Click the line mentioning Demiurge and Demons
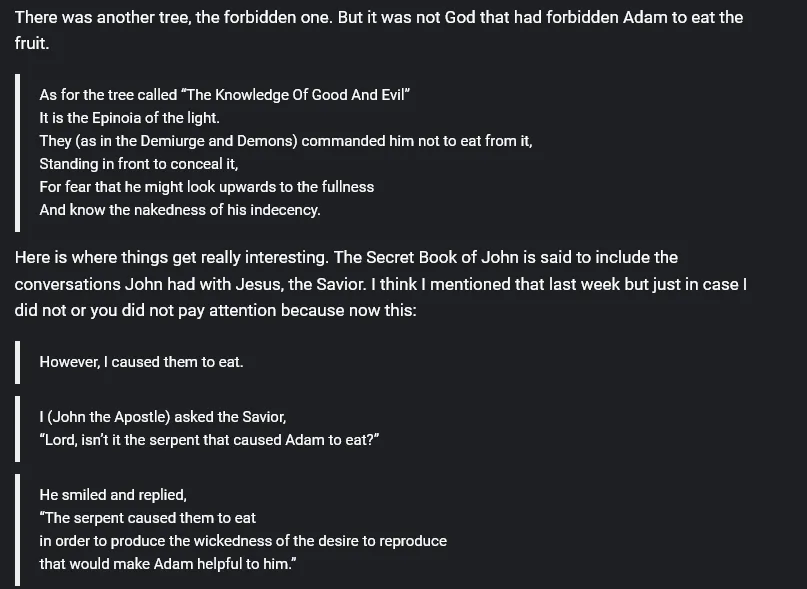 click(x=286, y=141)
